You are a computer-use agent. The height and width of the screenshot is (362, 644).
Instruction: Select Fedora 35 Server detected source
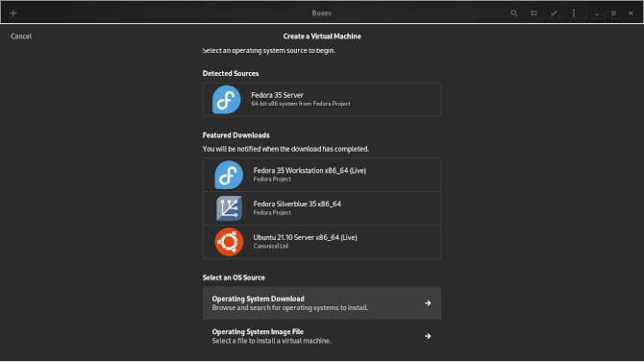[322, 99]
